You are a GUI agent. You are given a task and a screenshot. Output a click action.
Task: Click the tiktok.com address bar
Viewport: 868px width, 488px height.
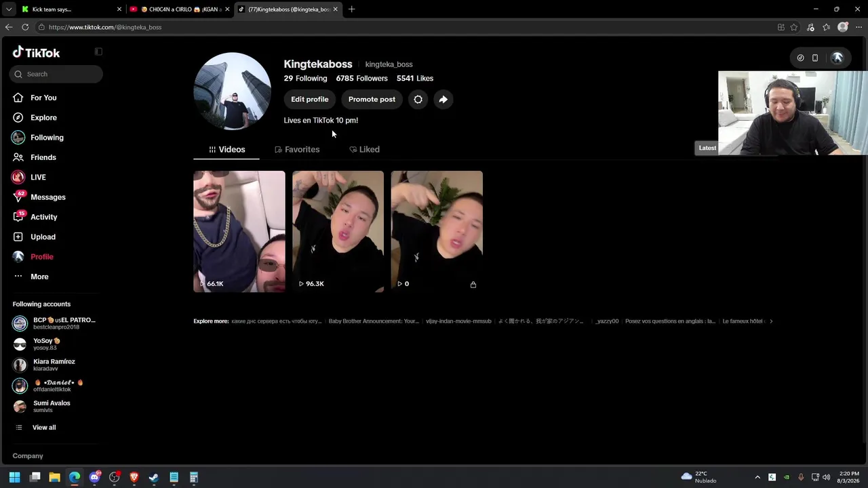407,27
